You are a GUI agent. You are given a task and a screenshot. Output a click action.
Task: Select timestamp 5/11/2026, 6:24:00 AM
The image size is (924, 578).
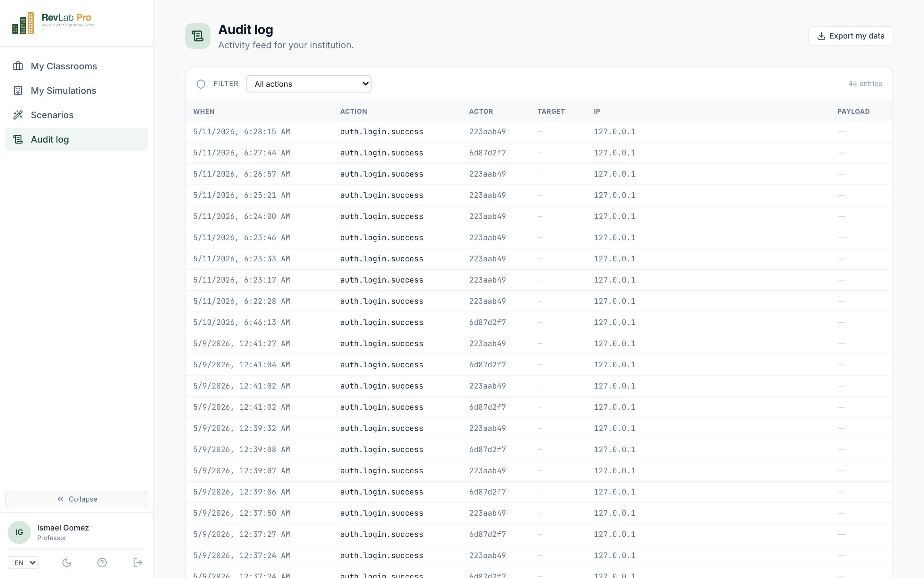click(241, 216)
